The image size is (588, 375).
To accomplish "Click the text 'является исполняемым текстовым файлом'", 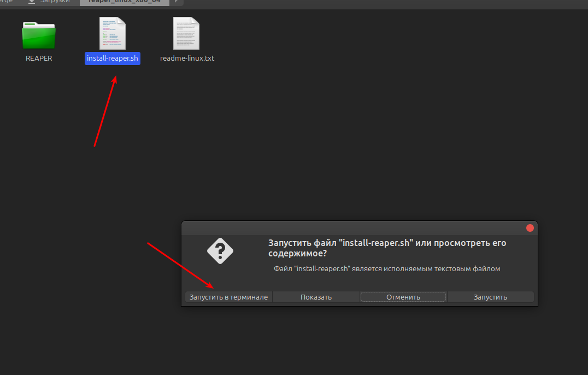I will (x=426, y=268).
